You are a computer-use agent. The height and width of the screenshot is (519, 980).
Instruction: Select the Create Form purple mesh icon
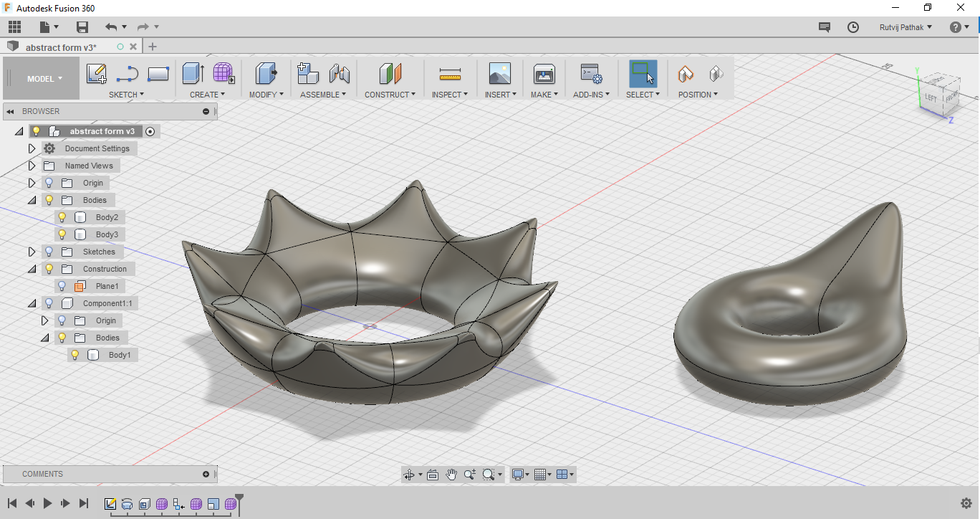(224, 73)
